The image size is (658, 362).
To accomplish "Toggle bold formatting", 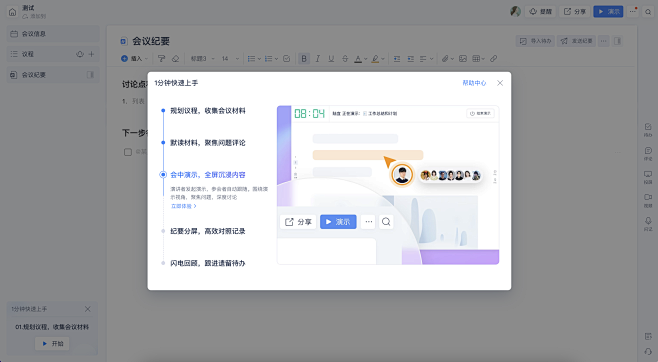I will click(304, 59).
